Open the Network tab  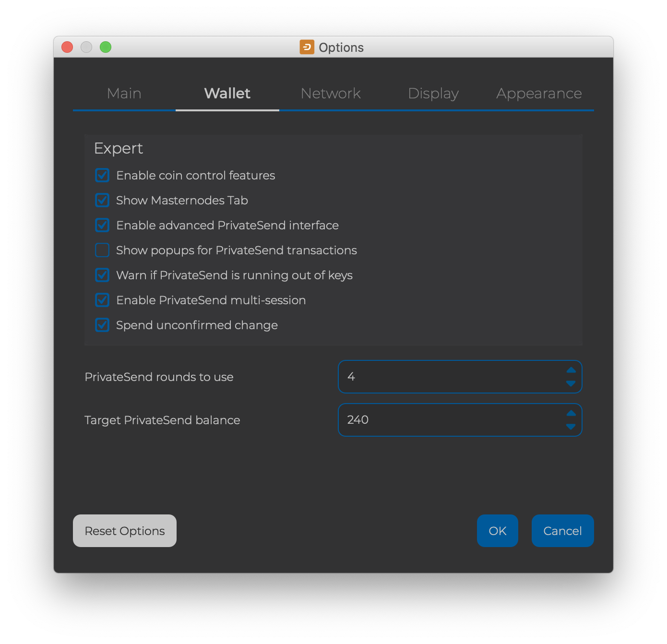tap(331, 93)
